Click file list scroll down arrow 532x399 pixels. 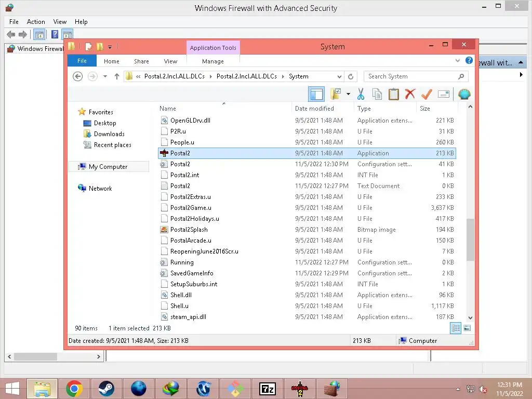point(470,318)
